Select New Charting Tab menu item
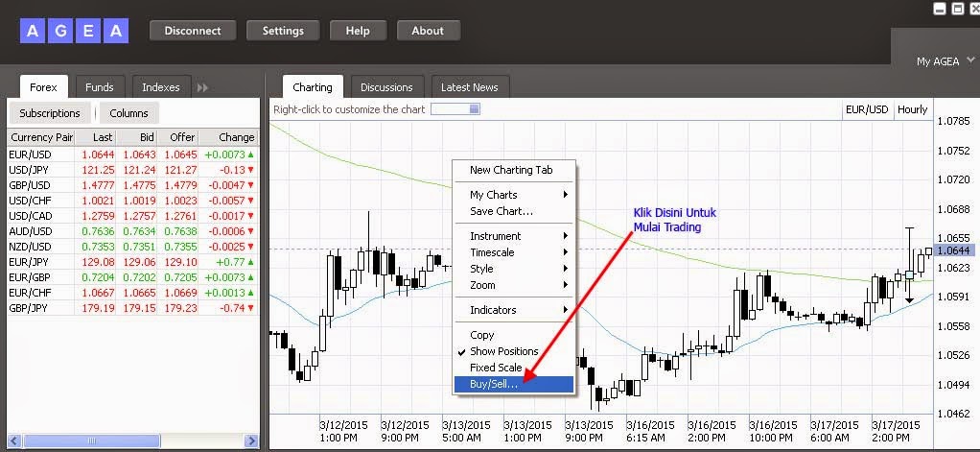Viewport: 980px width, 452px height. [x=513, y=170]
